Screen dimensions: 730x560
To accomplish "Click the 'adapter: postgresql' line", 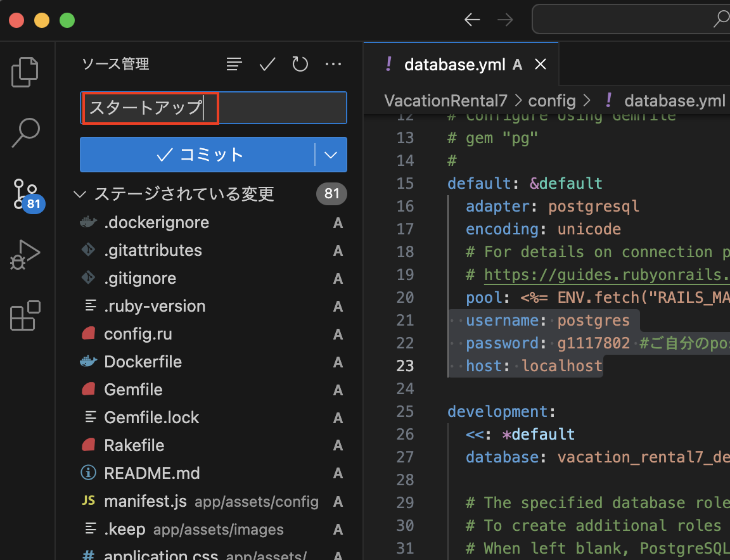I will [x=553, y=207].
